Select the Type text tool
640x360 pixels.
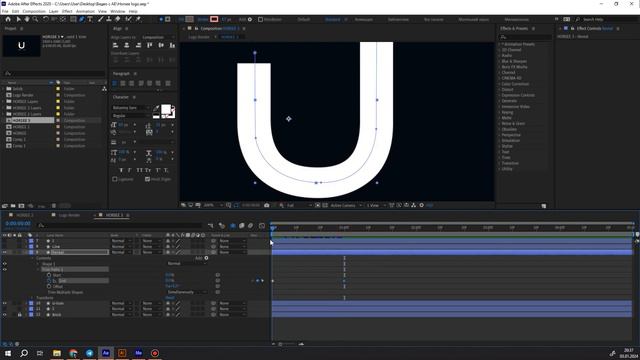(x=90, y=19)
